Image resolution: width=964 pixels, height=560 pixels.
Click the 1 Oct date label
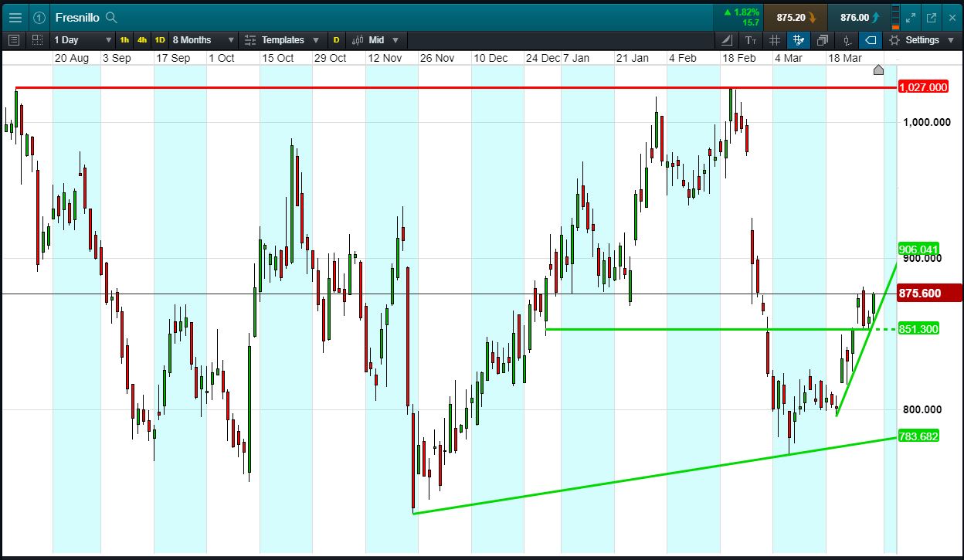pyautogui.click(x=222, y=58)
